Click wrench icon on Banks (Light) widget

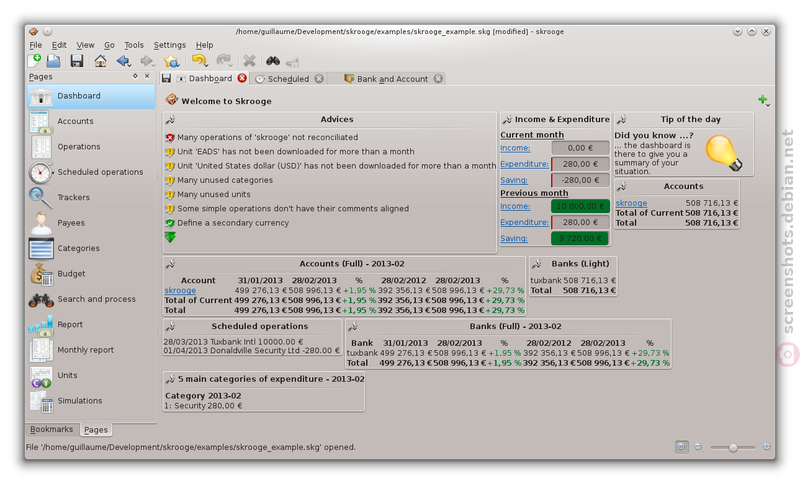pos(536,264)
